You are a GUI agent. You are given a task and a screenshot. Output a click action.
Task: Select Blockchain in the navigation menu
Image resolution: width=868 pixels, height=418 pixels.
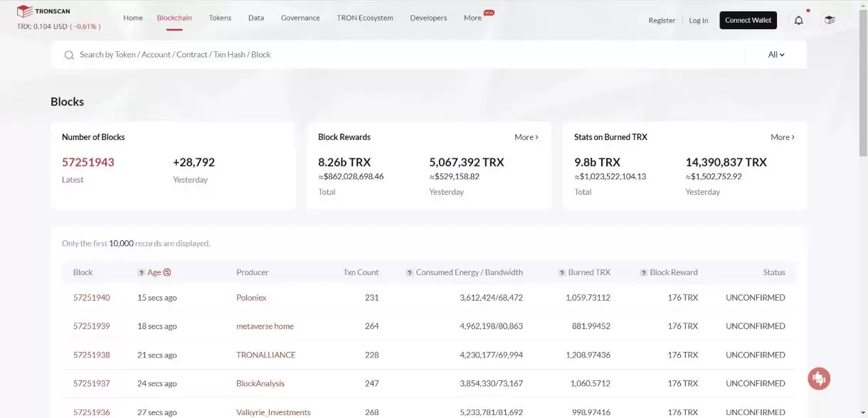click(x=174, y=18)
